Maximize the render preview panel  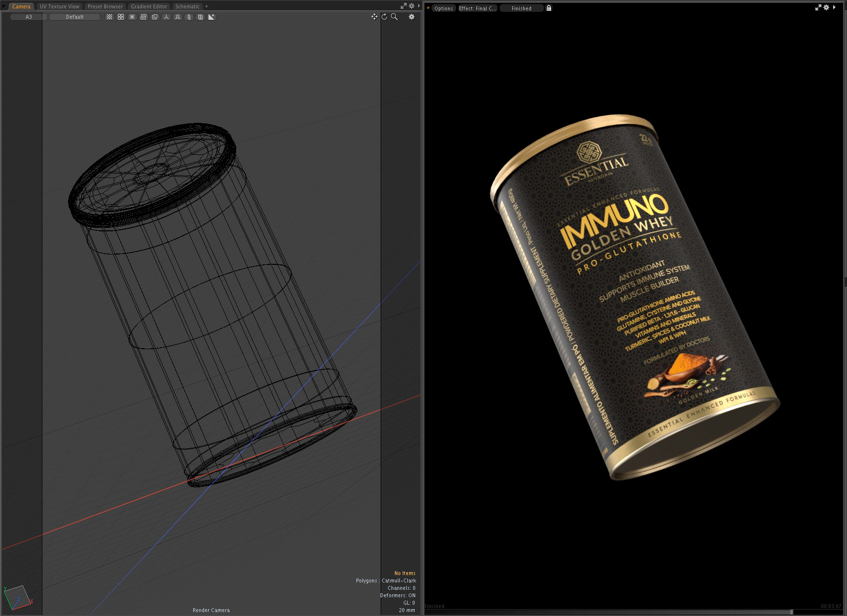818,7
